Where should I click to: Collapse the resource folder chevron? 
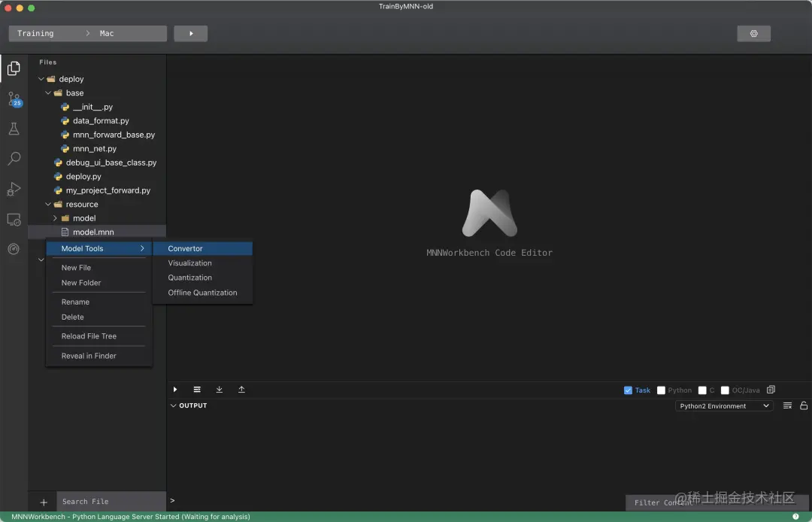click(x=47, y=204)
